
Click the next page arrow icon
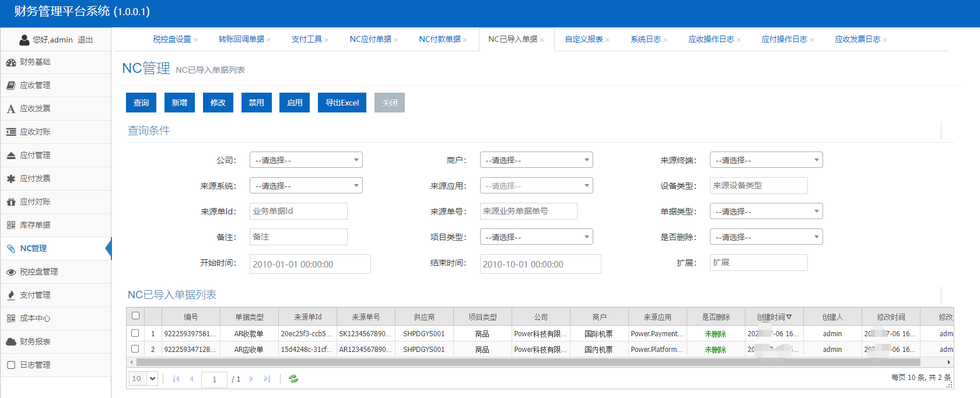(x=251, y=379)
